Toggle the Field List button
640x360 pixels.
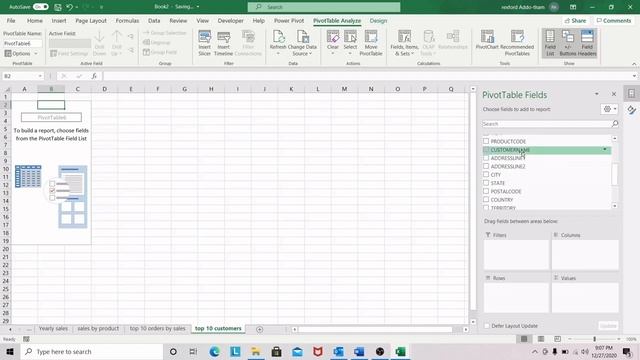coord(550,43)
